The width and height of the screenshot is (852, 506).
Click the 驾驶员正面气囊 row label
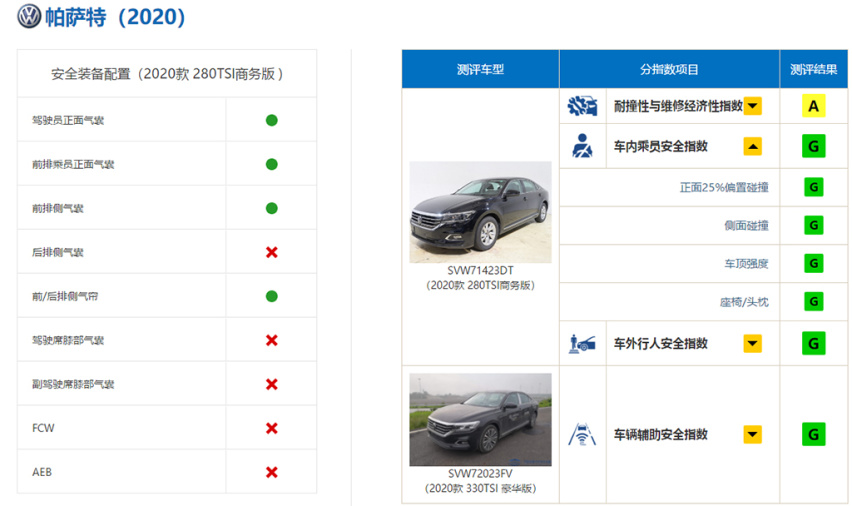[x=68, y=121]
